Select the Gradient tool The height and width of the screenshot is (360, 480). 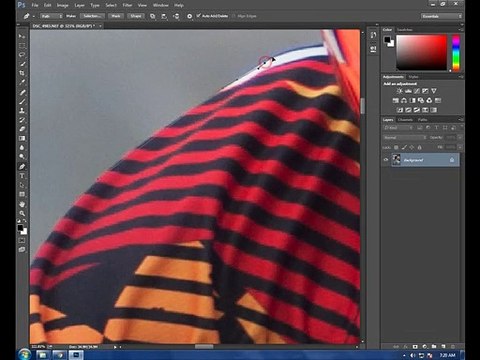[22, 138]
